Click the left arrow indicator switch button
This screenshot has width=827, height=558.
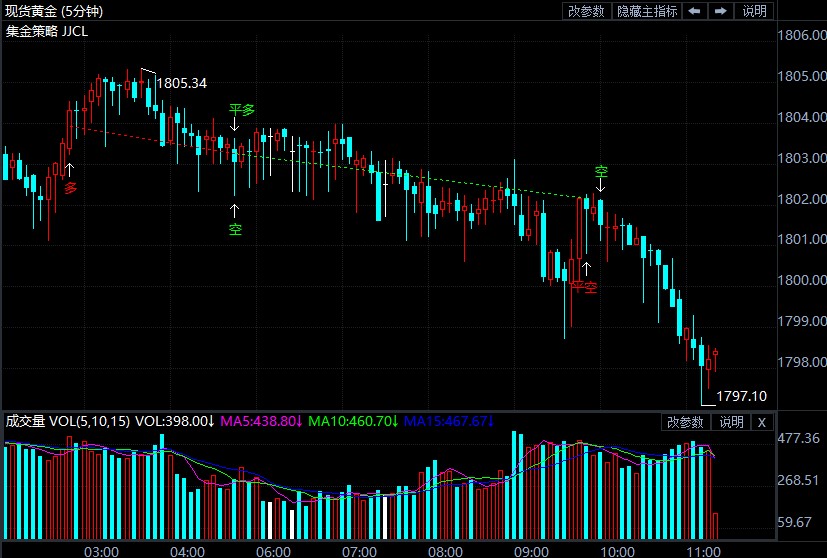[696, 11]
